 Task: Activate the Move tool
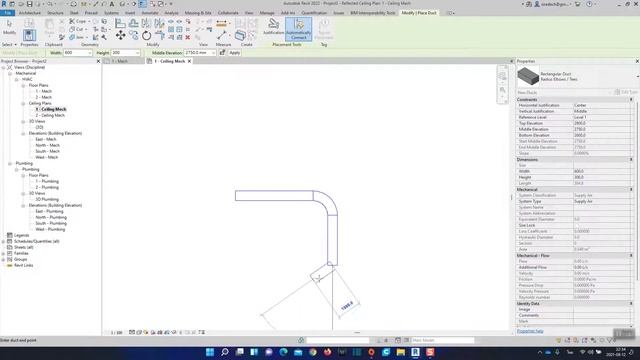coord(120,36)
